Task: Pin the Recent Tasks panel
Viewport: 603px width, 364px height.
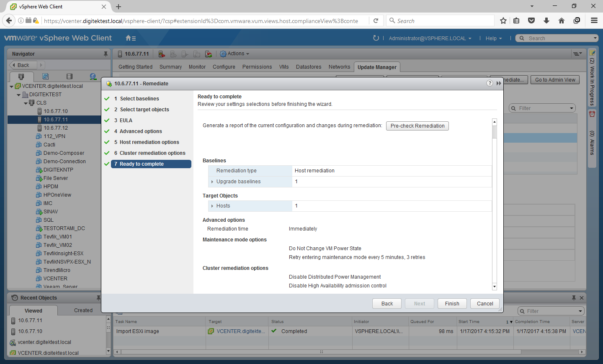Action: point(574,298)
